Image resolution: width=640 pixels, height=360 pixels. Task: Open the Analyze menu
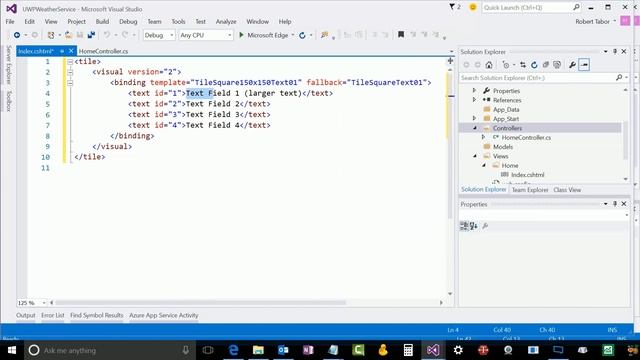point(226,22)
